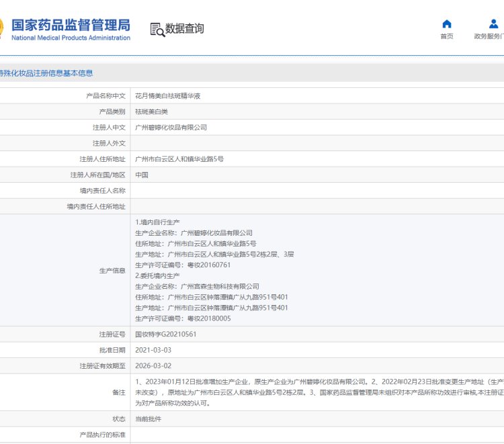This screenshot has height=444, width=504.
Task: Click the 产品类别 field label
Action: tap(112, 112)
